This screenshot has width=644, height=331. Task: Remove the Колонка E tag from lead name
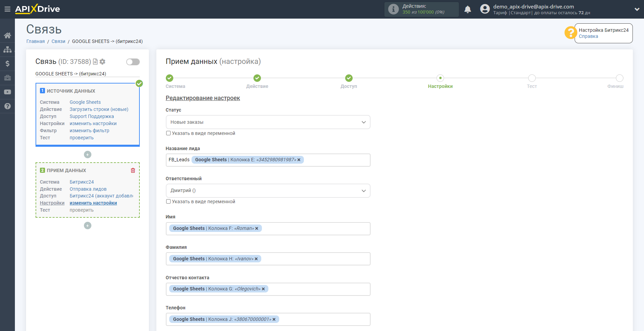(x=299, y=160)
